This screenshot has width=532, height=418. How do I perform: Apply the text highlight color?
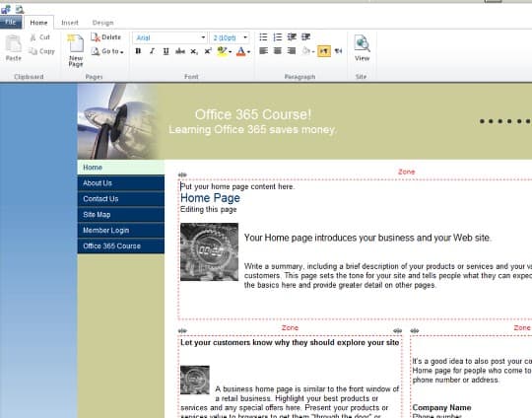pyautogui.click(x=222, y=51)
